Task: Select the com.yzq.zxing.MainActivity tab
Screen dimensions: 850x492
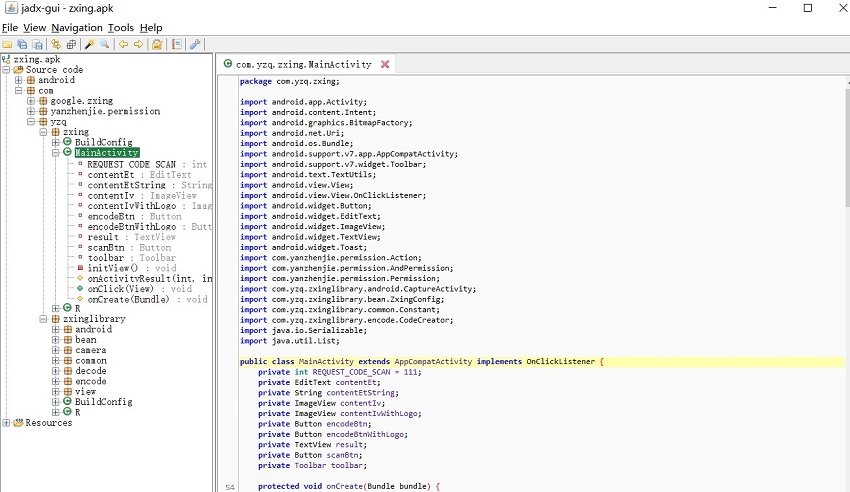Action: [304, 64]
